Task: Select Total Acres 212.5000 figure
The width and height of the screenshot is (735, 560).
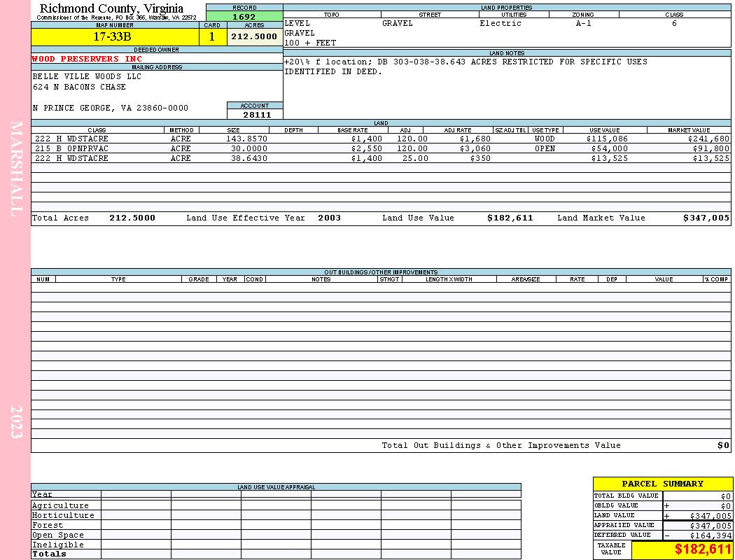Action: tap(132, 218)
